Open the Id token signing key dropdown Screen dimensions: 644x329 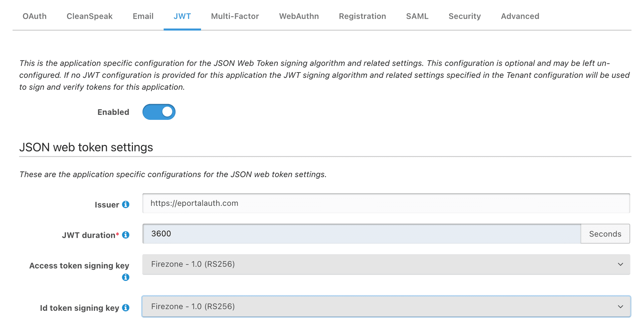point(386,307)
